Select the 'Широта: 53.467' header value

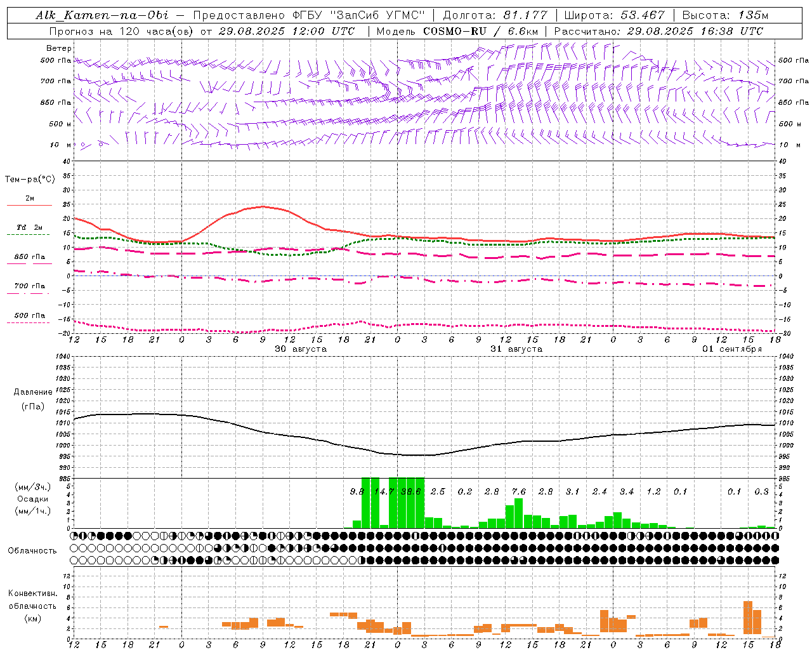click(x=614, y=15)
